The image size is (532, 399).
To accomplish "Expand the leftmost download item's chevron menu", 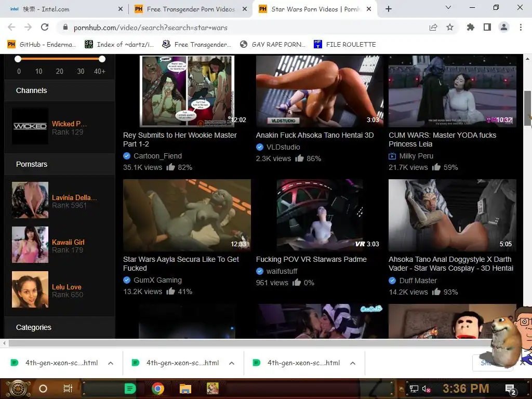I will point(111,363).
